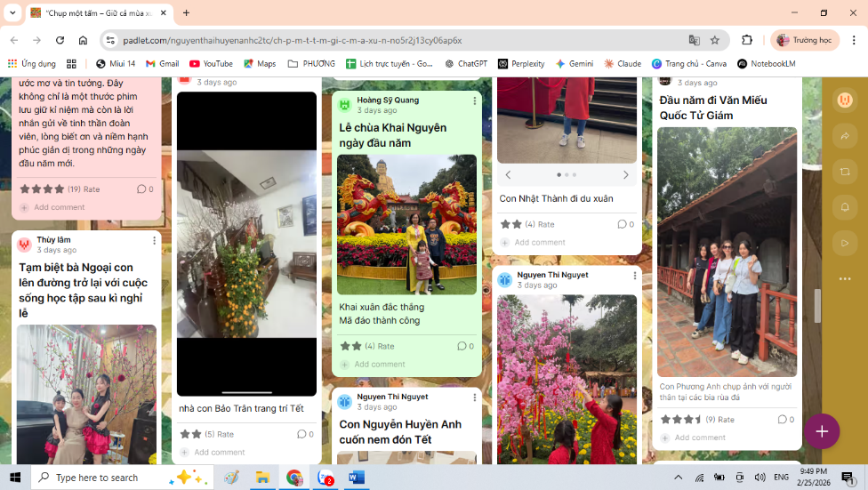Image resolution: width=868 pixels, height=490 pixels.
Task: Click Add comment under nhà con Bảo Trân post
Action: point(219,453)
